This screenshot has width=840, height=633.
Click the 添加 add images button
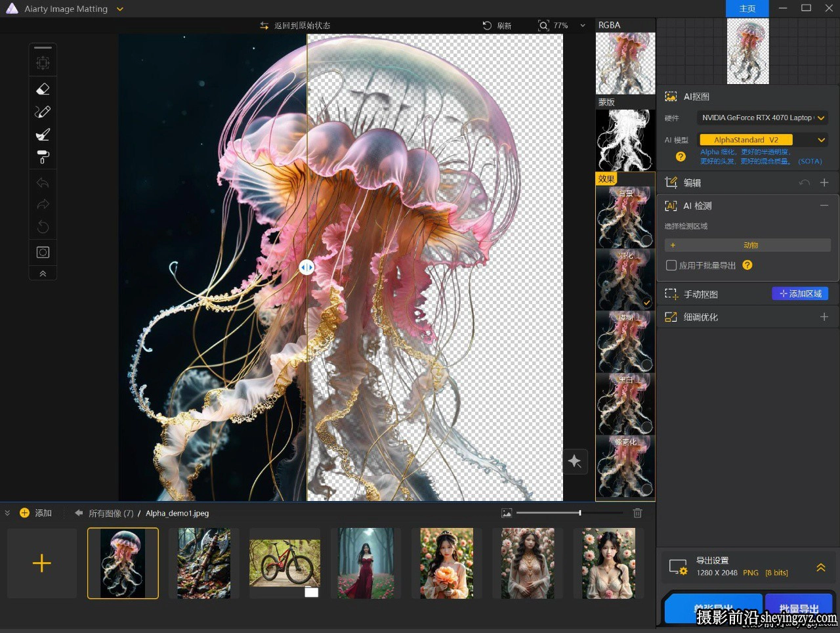[x=35, y=513]
